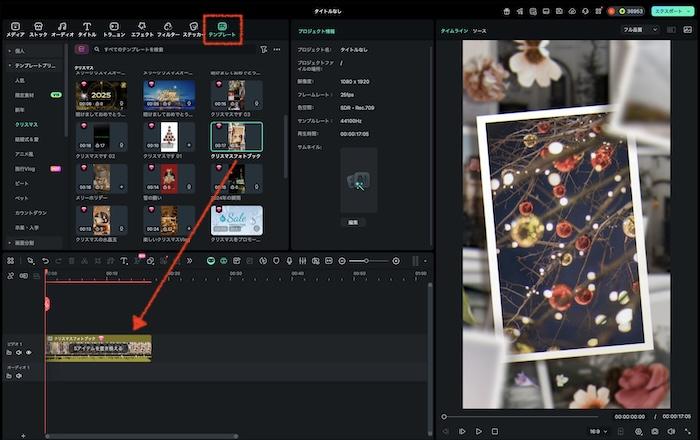Toggle visibility eye of ビデオ 1 track

pos(28,352)
